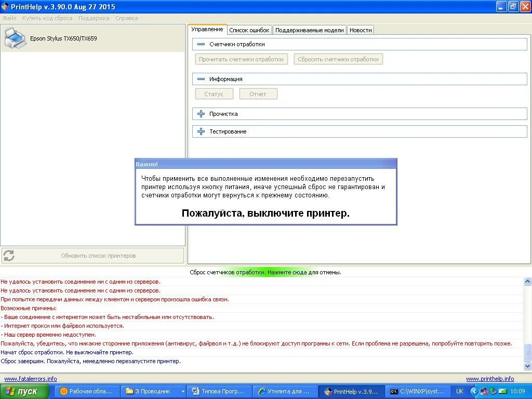This screenshot has width=532, height=399.
Task: Switch to the Поддерживаемые модели tab
Action: (x=310, y=30)
